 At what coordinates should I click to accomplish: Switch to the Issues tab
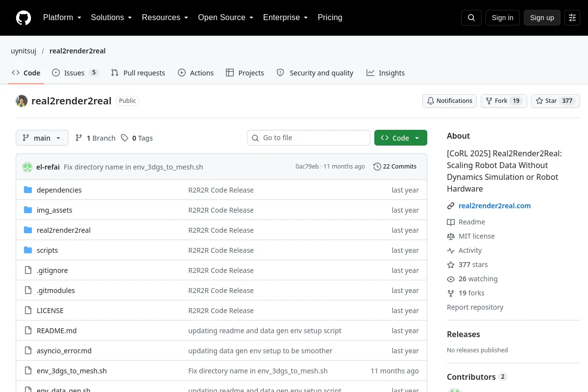pos(75,73)
